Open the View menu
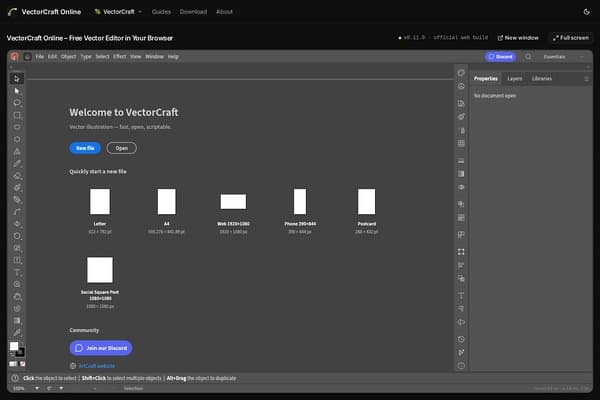This screenshot has height=400, width=600. [x=135, y=57]
